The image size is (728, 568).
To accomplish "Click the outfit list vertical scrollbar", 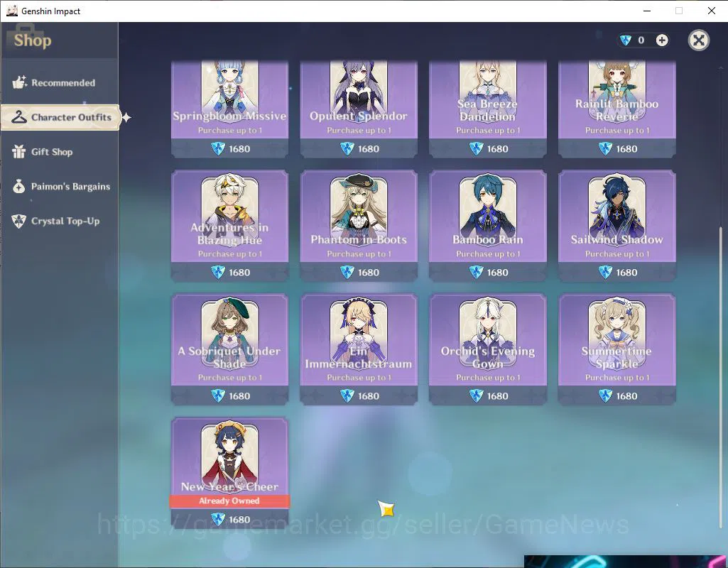I will 721,376.
